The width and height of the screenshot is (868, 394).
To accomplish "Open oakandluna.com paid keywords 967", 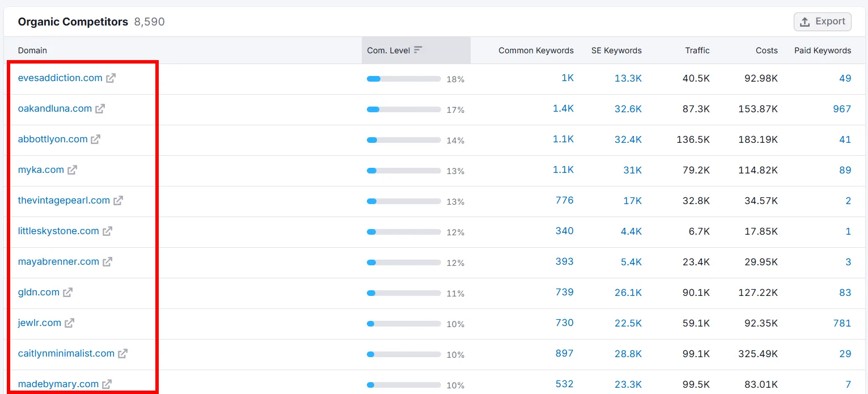I will pyautogui.click(x=842, y=108).
